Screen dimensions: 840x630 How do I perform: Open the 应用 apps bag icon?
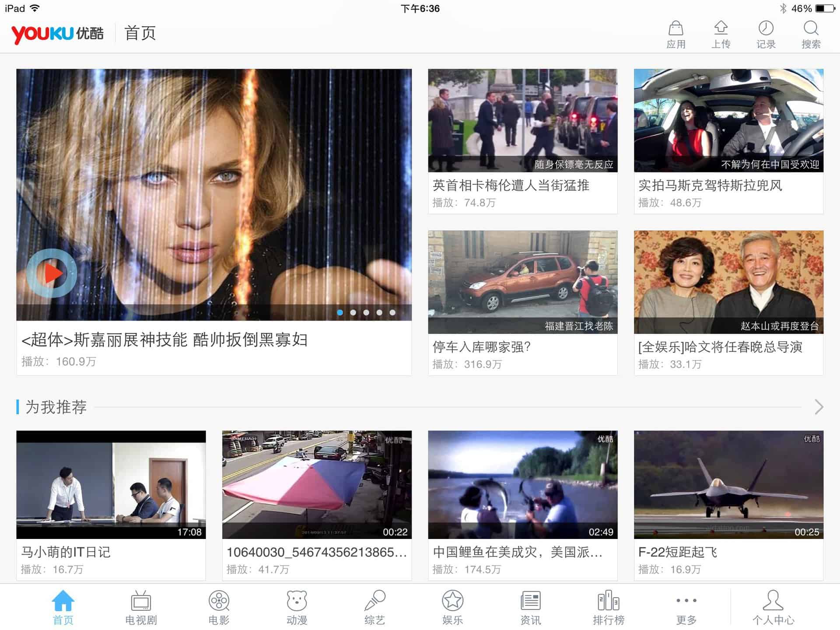point(675,29)
